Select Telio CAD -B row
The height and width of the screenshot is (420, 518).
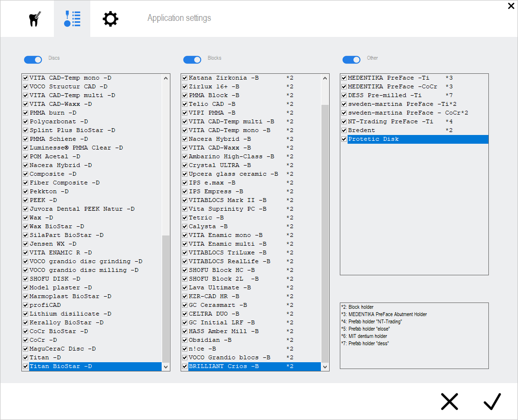(x=251, y=104)
